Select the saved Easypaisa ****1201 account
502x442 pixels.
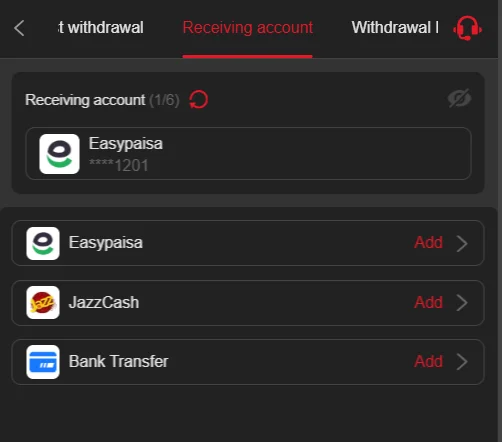point(248,154)
